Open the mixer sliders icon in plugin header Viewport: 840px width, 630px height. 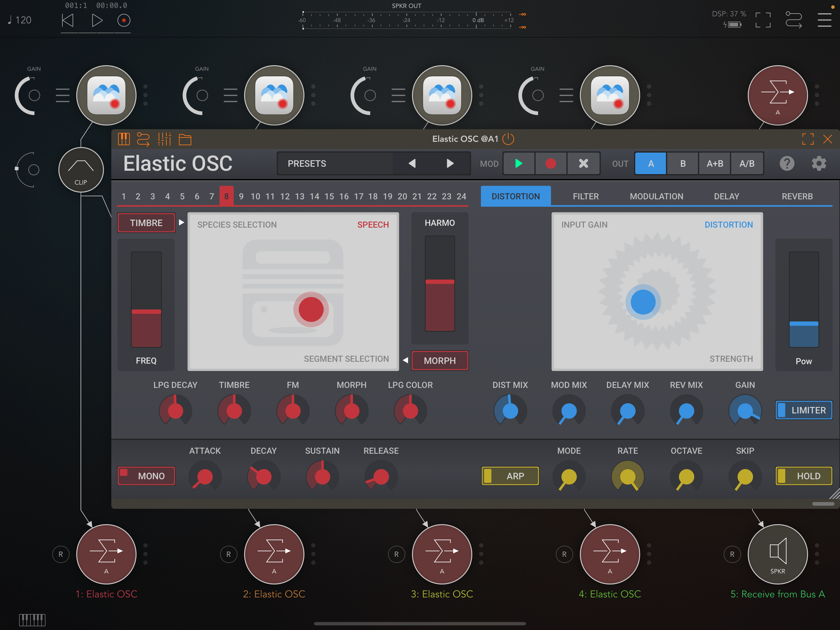click(x=164, y=139)
